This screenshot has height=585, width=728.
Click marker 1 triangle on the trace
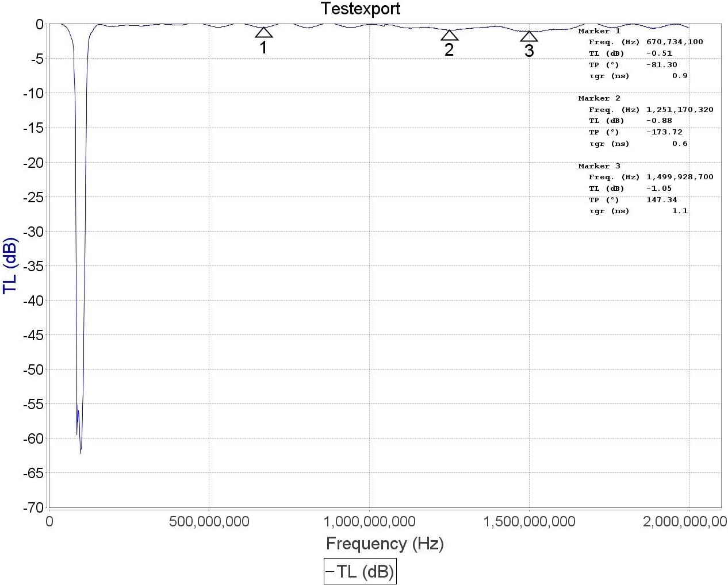coord(264,33)
